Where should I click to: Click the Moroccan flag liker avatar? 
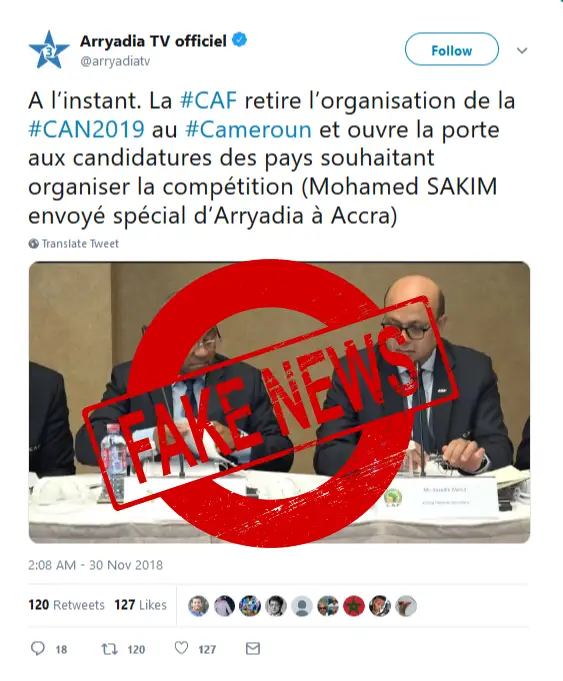tap(354, 605)
